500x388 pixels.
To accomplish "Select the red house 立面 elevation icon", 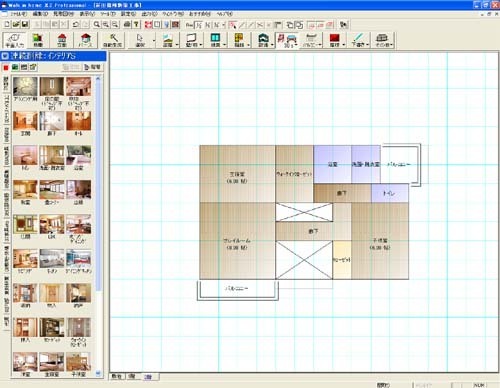I will [62, 40].
